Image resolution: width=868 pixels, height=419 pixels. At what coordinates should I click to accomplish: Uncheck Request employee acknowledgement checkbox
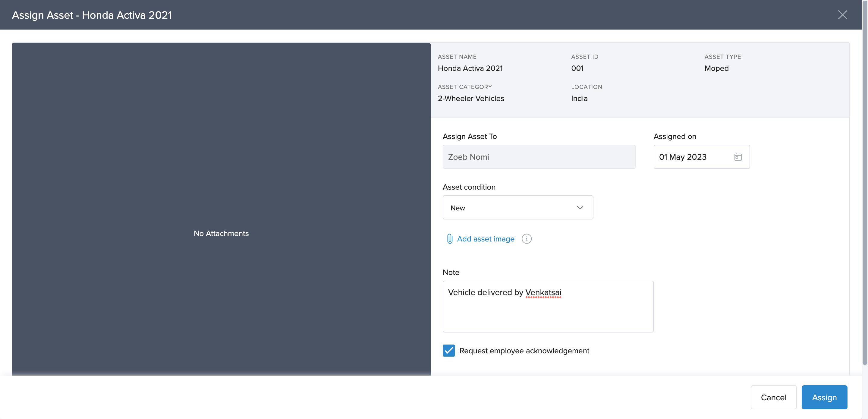tap(448, 350)
